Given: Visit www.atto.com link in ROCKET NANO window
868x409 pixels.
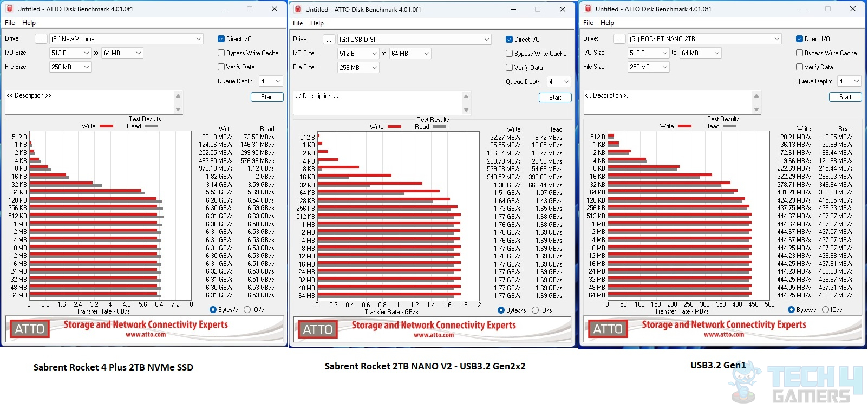Looking at the screenshot, I should 724,335.
